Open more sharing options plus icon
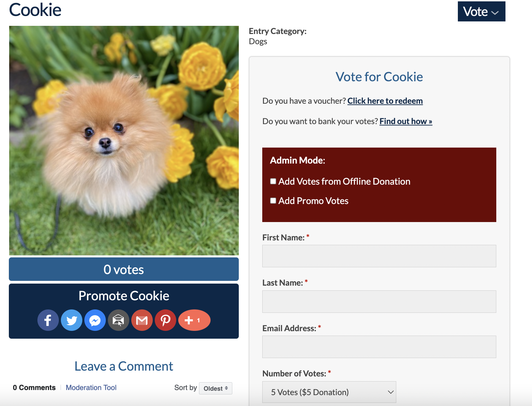Screen dimensions: 532x406 point(194,320)
